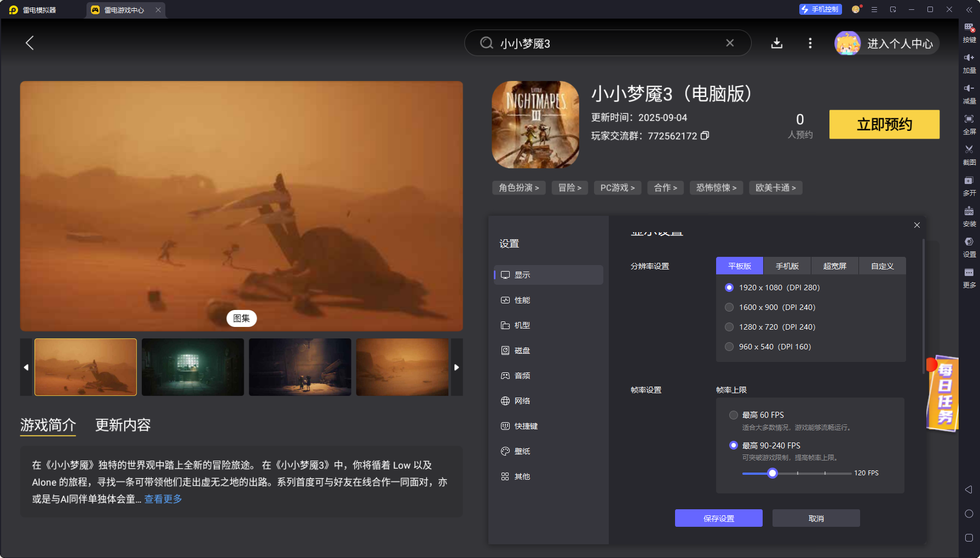The height and width of the screenshot is (558, 980).
Task: Open the 多开 multi-instance tool
Action: pos(969,186)
